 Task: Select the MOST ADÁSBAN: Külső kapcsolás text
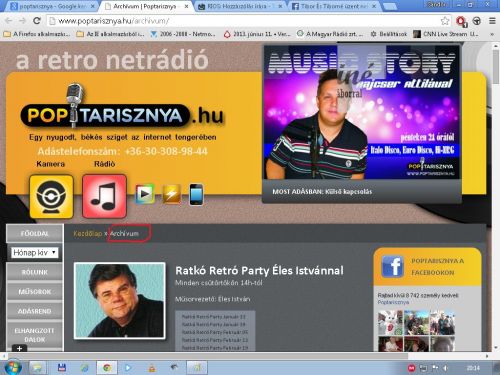tap(322, 192)
